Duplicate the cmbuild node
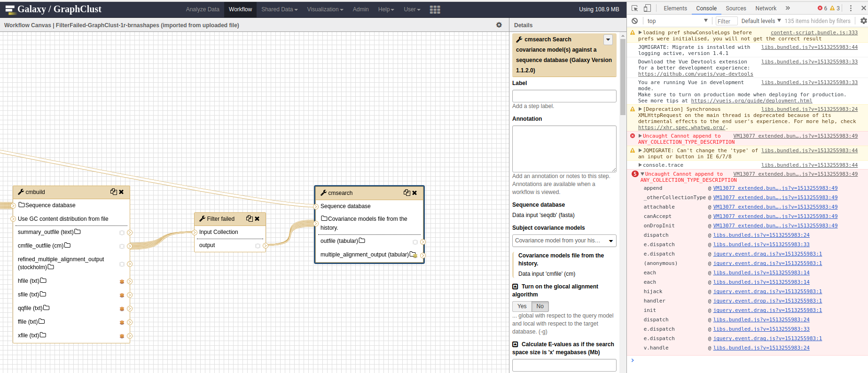The width and height of the screenshot is (868, 373). click(x=114, y=192)
